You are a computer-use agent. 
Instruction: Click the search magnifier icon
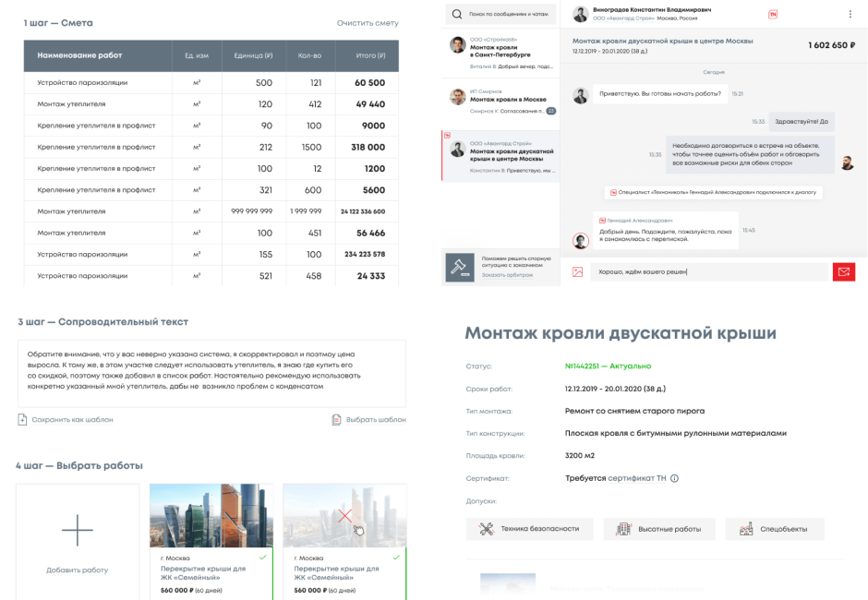457,15
